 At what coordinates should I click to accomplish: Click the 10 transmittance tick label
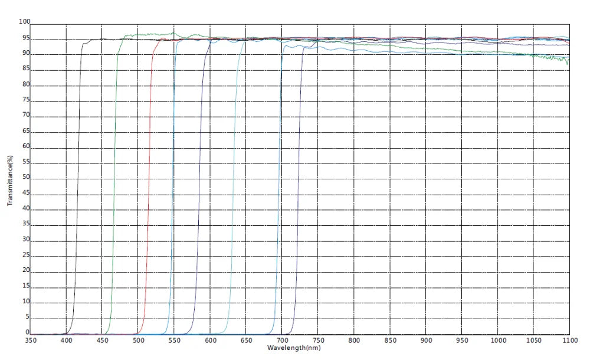pyautogui.click(x=26, y=301)
